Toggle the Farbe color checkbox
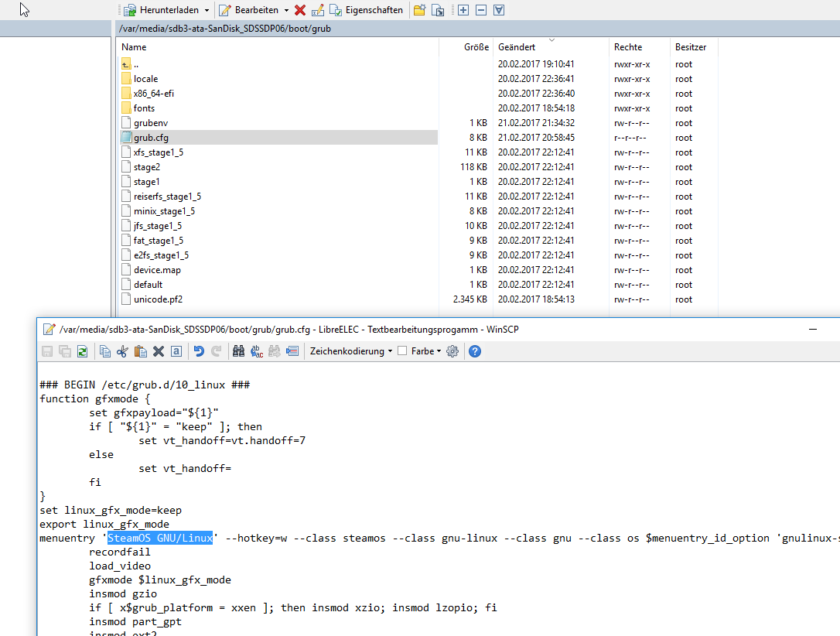 click(x=402, y=351)
